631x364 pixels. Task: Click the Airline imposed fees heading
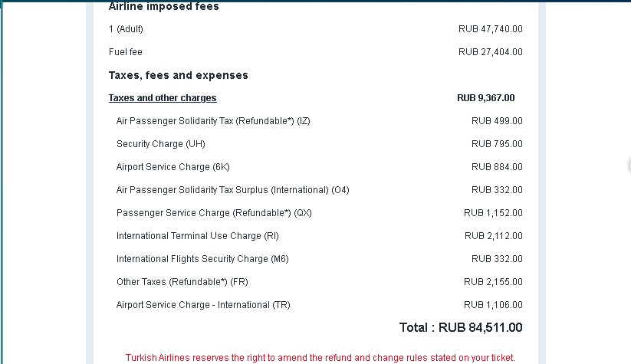click(x=164, y=6)
